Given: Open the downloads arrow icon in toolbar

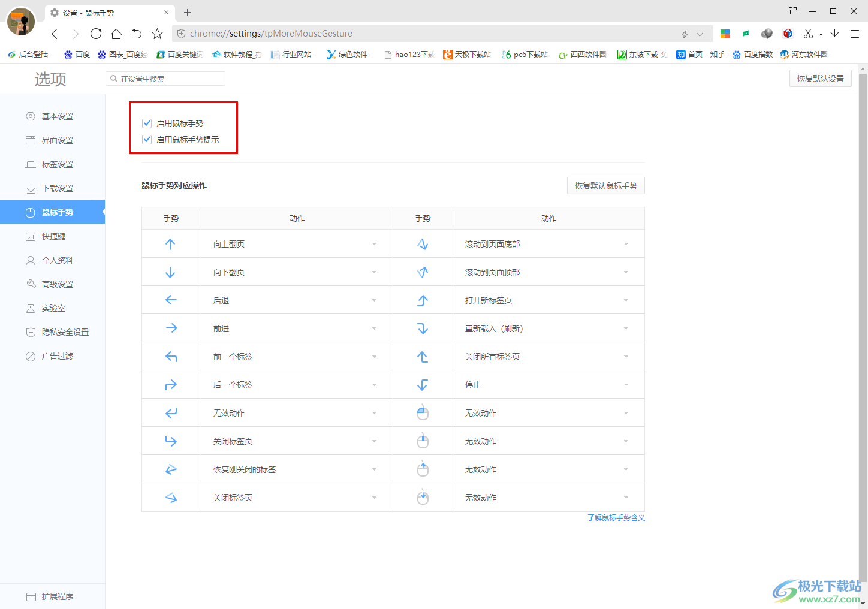Looking at the screenshot, I should click(834, 34).
